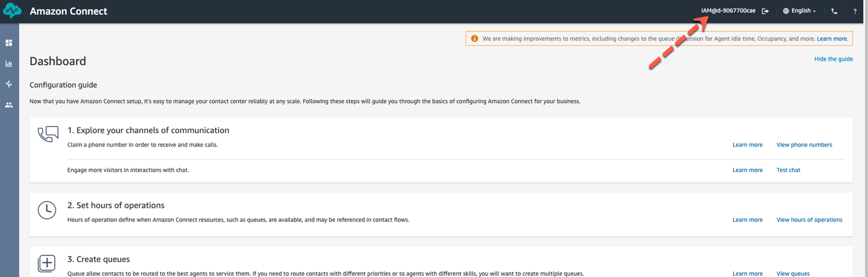
Task: Click the Dashboard page heading
Action: (58, 61)
